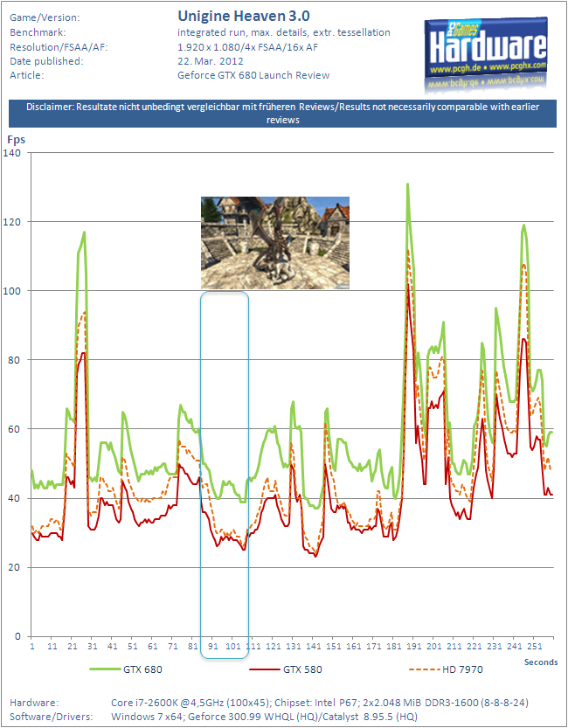This screenshot has width=568, height=728.
Task: Click '1.920 x 1.080/4x FSAA/16x AF' value
Action: click(248, 47)
